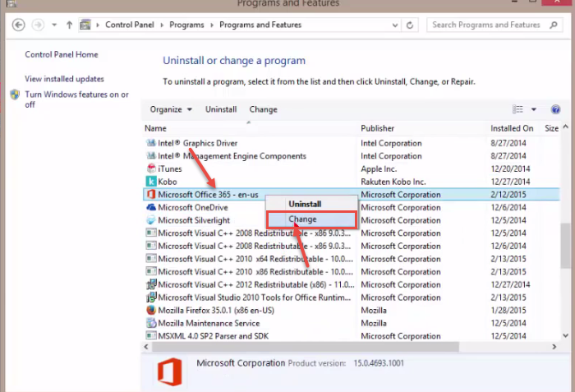Click the Intel Graphics Driver icon
The height and width of the screenshot is (392, 575).
(x=151, y=143)
